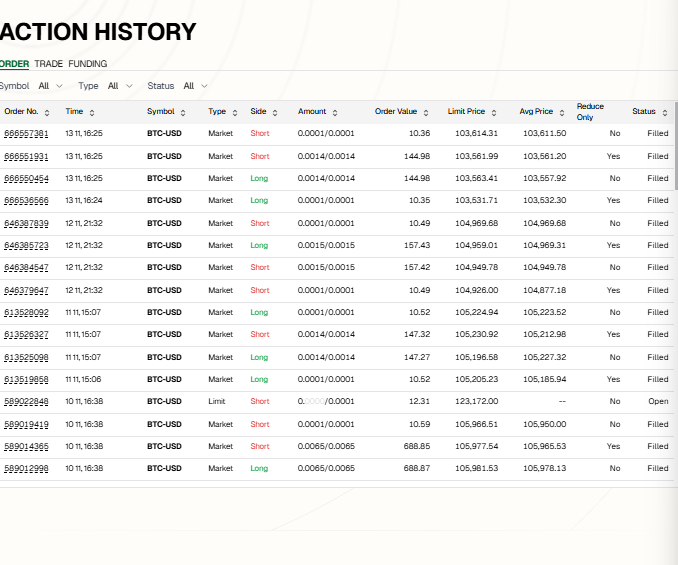The height and width of the screenshot is (565, 678).
Task: Click avg price 104,877.18
Action: tap(545, 290)
